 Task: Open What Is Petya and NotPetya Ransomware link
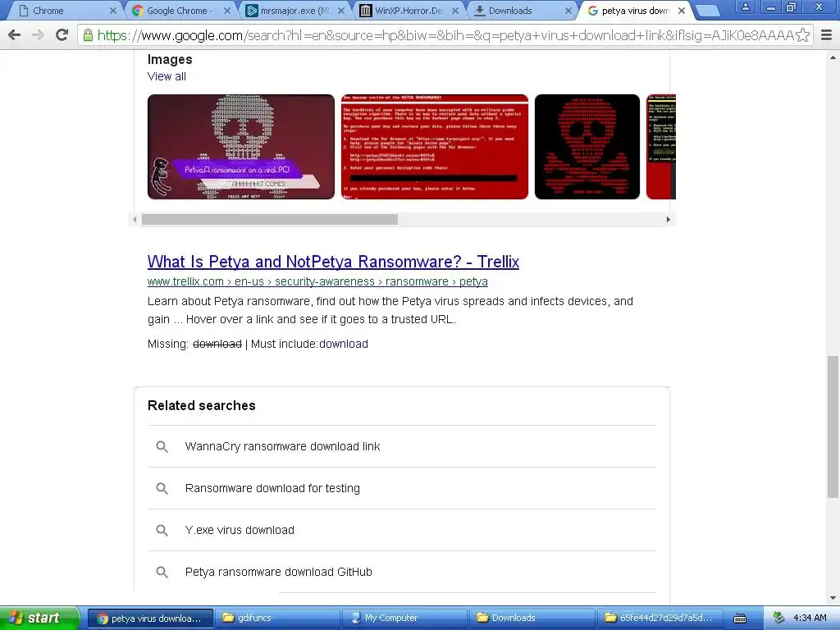point(333,262)
